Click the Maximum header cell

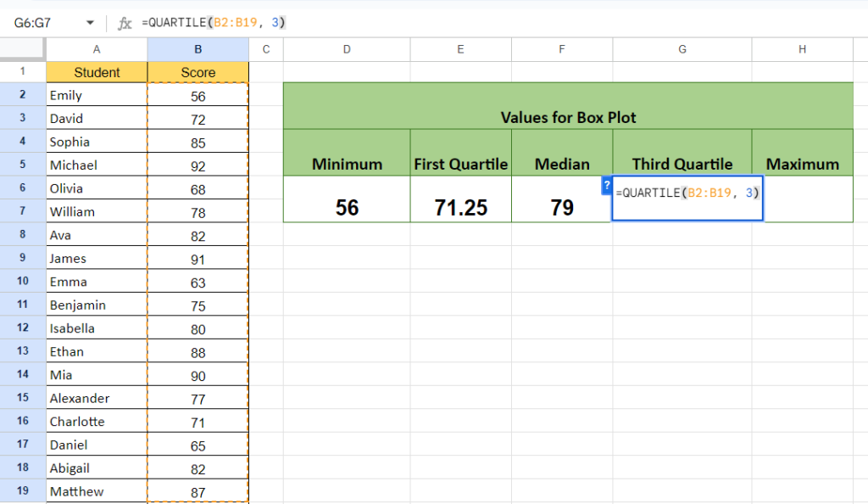tap(802, 163)
